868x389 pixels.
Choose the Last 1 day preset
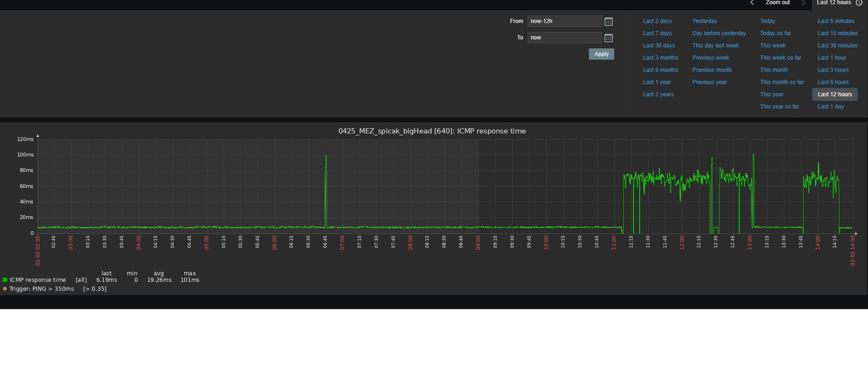pyautogui.click(x=830, y=107)
